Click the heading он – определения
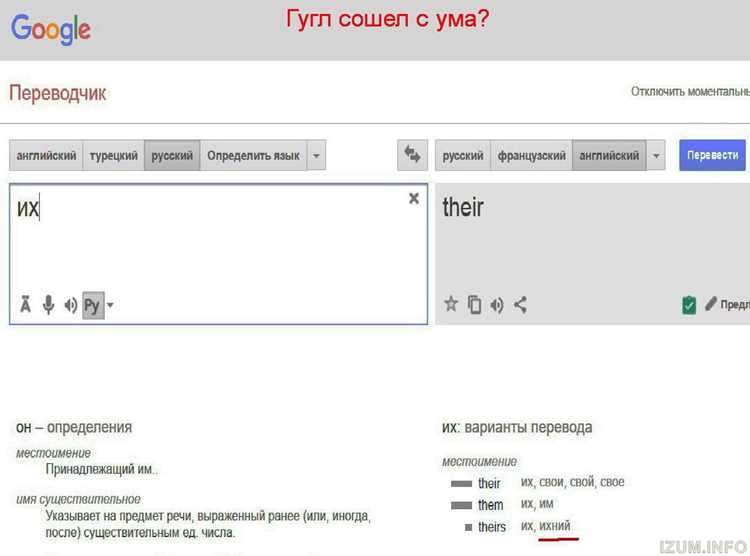 [74, 427]
